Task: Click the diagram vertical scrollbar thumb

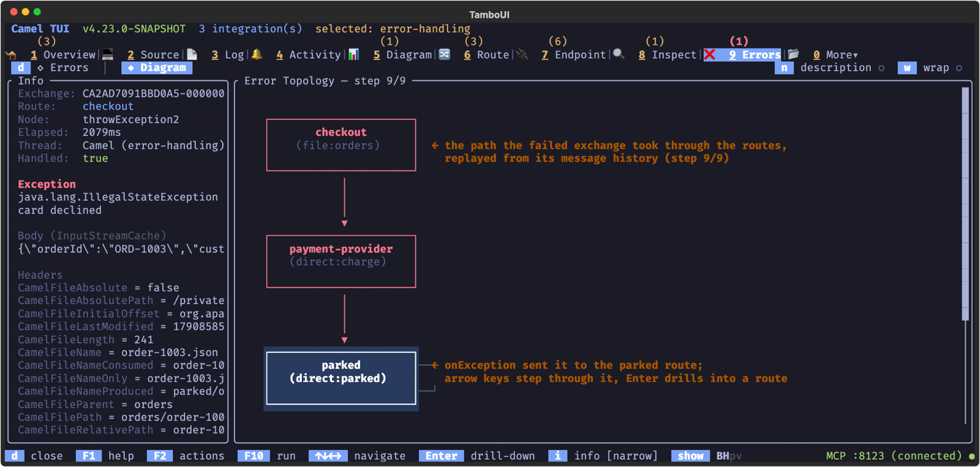Action: (965, 203)
